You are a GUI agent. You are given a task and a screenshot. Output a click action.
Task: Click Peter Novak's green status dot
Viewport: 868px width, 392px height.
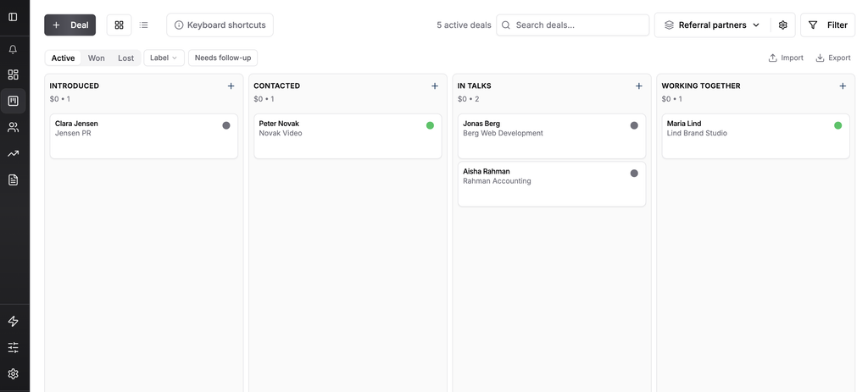point(430,125)
